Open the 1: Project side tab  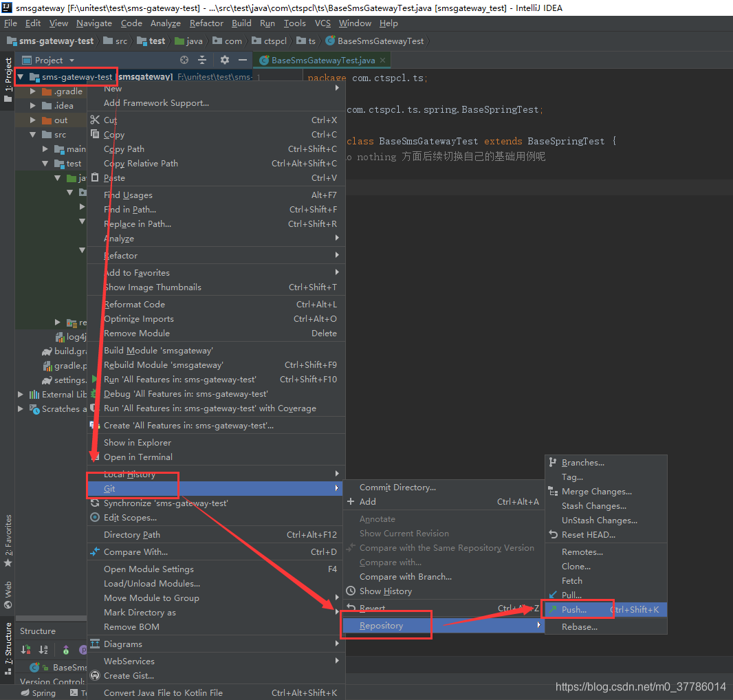[8, 80]
